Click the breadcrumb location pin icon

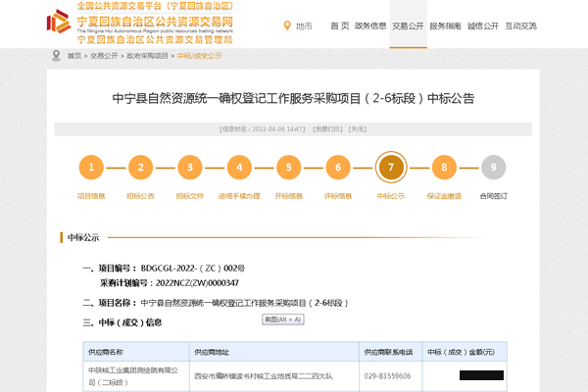(57, 57)
